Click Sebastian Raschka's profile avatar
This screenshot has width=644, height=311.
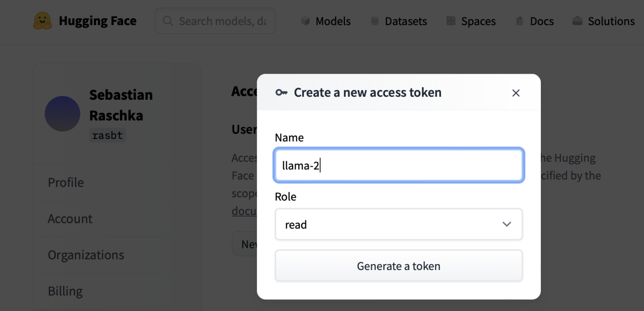[62, 114]
